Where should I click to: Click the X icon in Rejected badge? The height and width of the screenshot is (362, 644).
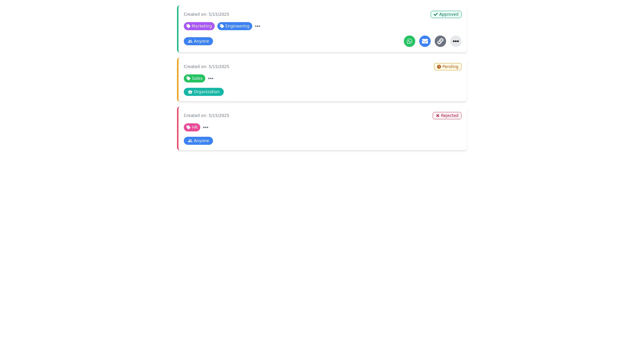[x=437, y=116]
